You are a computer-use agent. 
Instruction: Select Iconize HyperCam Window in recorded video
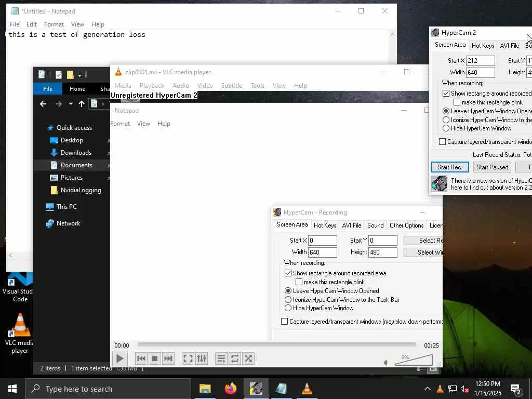coord(288,300)
